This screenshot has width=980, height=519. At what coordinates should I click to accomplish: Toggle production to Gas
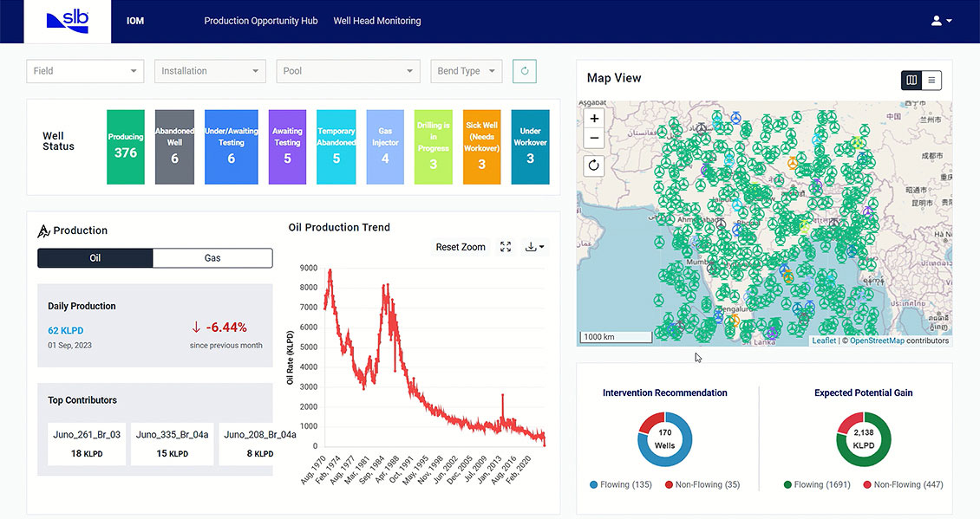click(212, 258)
